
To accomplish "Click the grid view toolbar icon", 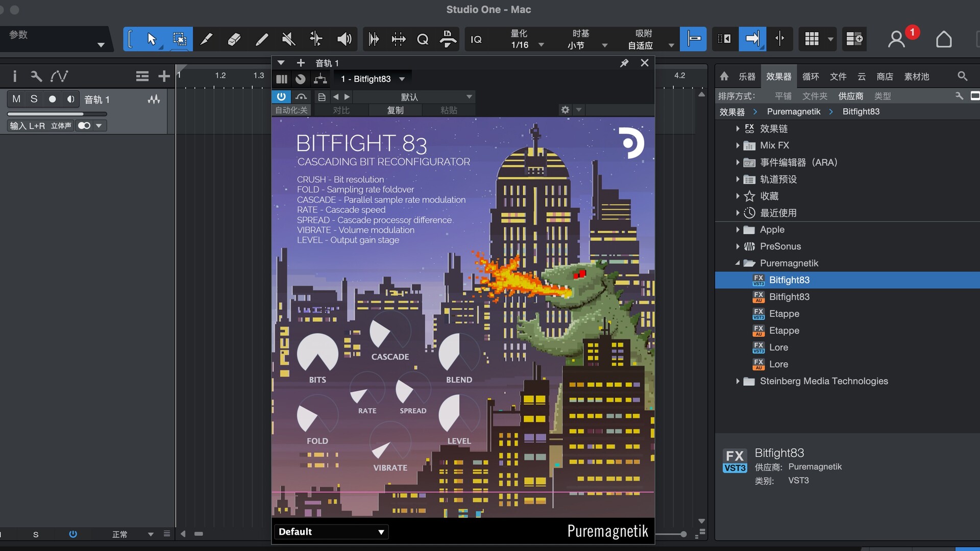I will (812, 39).
